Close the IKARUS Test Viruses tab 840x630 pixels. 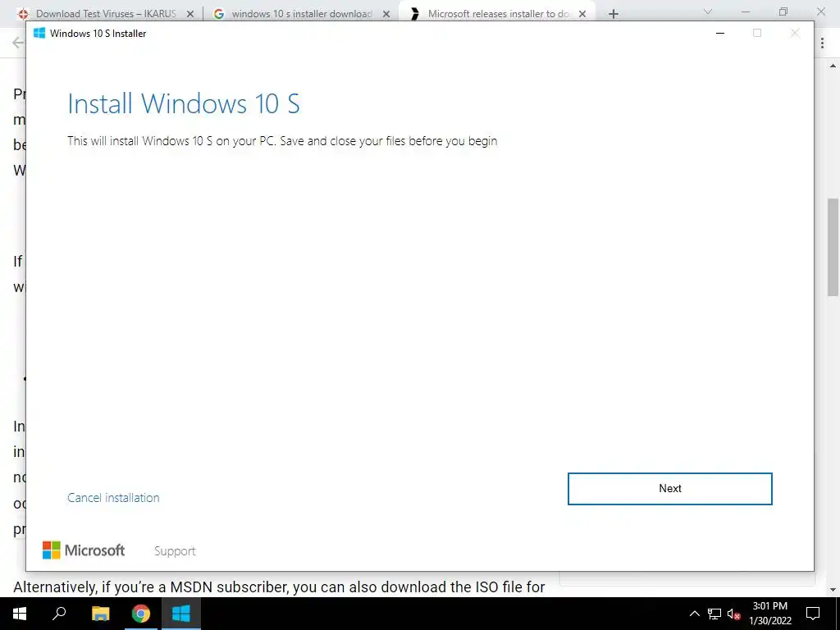pos(190,14)
